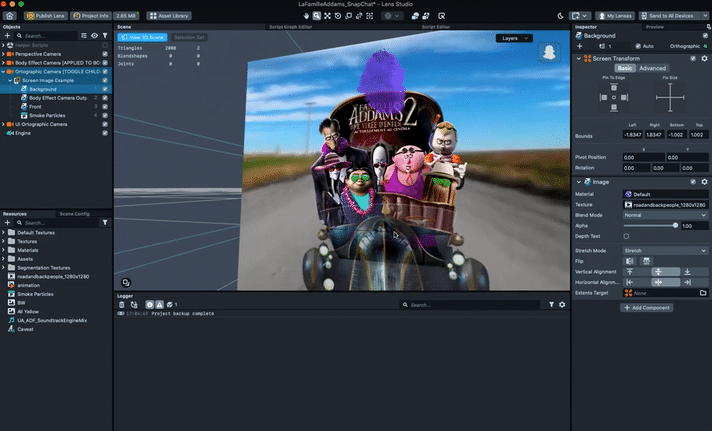Screen dimensions: 712x431
Task: Collapse the Screen Transform section
Action: coord(578,59)
